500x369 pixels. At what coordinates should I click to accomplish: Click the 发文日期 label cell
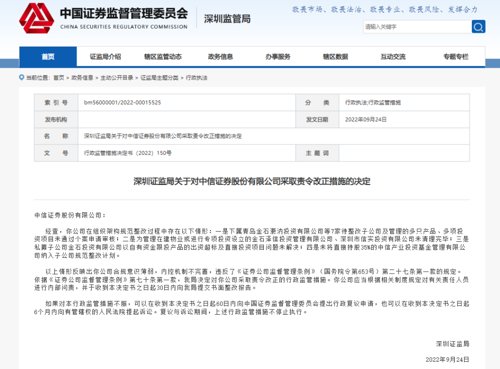click(317, 119)
